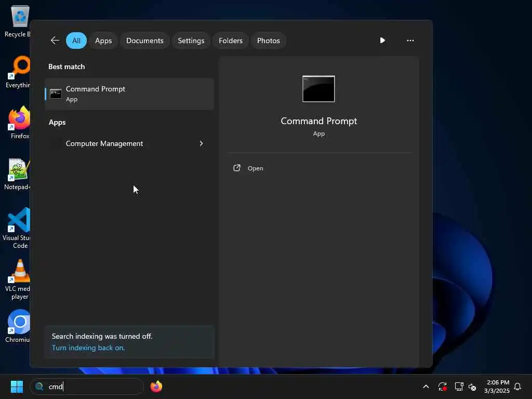
Task: Go back with the search back arrow
Action: (55, 41)
